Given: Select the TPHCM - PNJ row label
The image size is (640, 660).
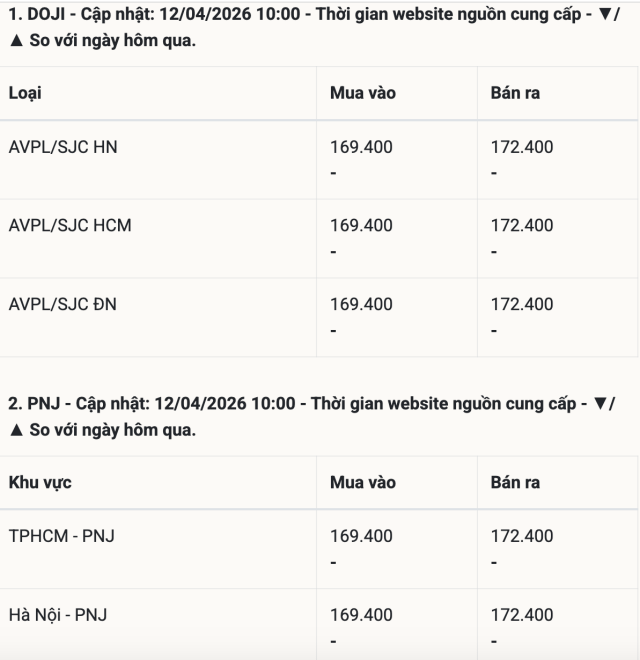Looking at the screenshot, I should 61,536.
